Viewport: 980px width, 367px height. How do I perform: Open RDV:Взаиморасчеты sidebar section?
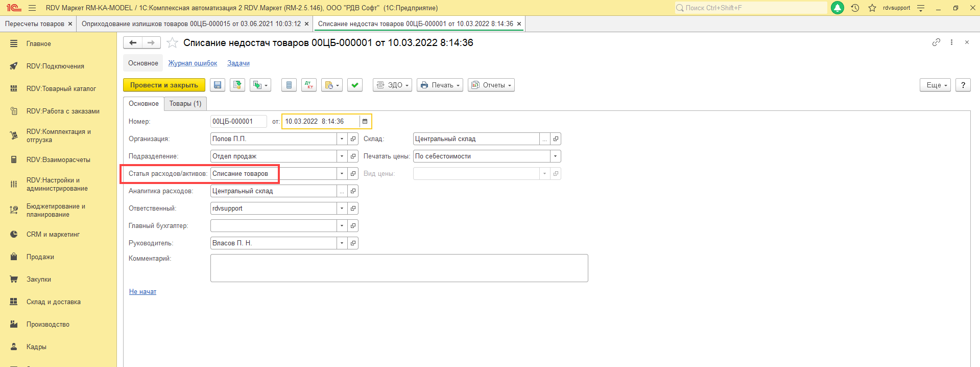coord(58,160)
